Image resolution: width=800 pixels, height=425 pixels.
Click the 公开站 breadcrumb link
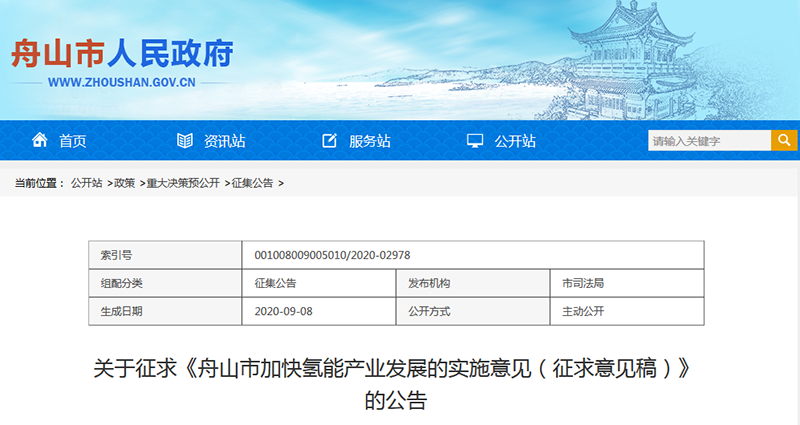click(x=86, y=183)
